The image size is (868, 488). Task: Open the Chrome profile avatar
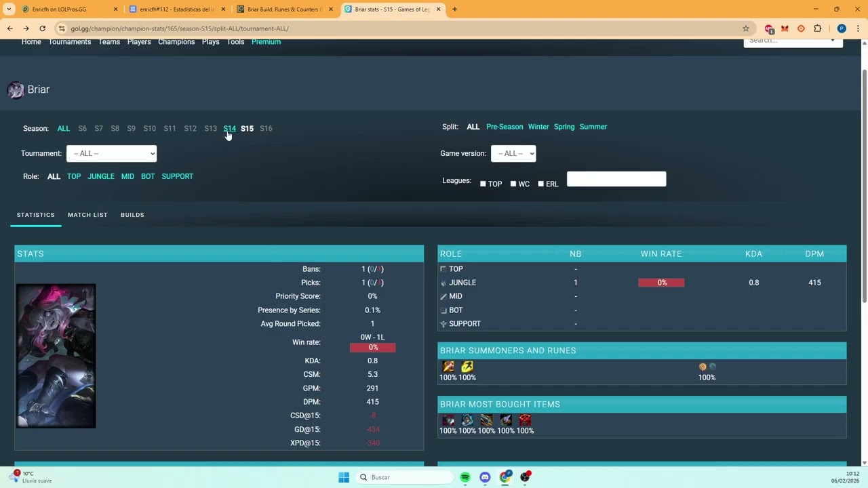pos(842,28)
